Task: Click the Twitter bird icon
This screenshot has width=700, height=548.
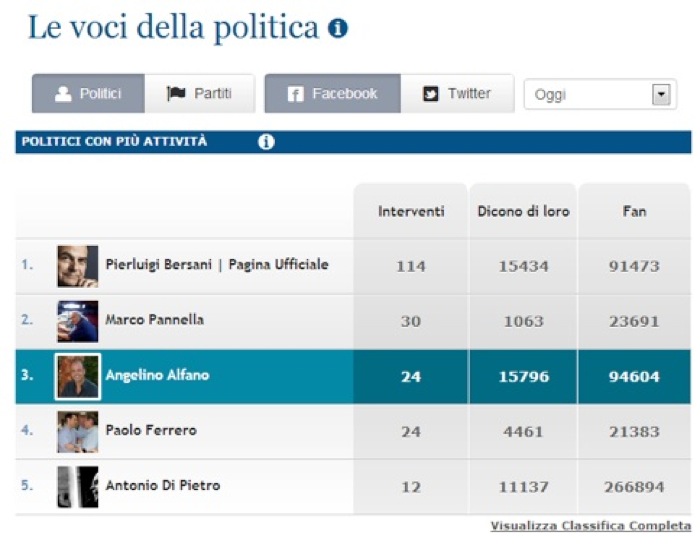Action: click(x=431, y=94)
